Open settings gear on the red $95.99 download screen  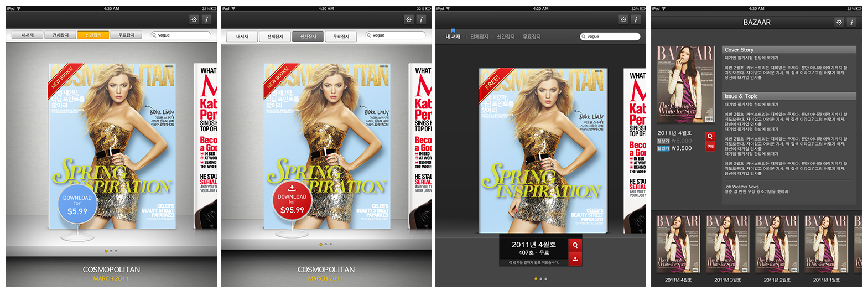coord(409,19)
